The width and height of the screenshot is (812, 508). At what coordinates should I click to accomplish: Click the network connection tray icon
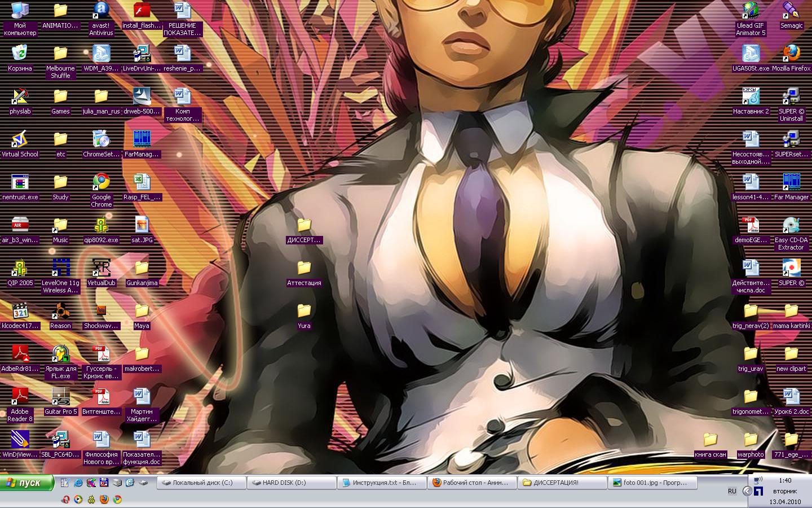758,480
